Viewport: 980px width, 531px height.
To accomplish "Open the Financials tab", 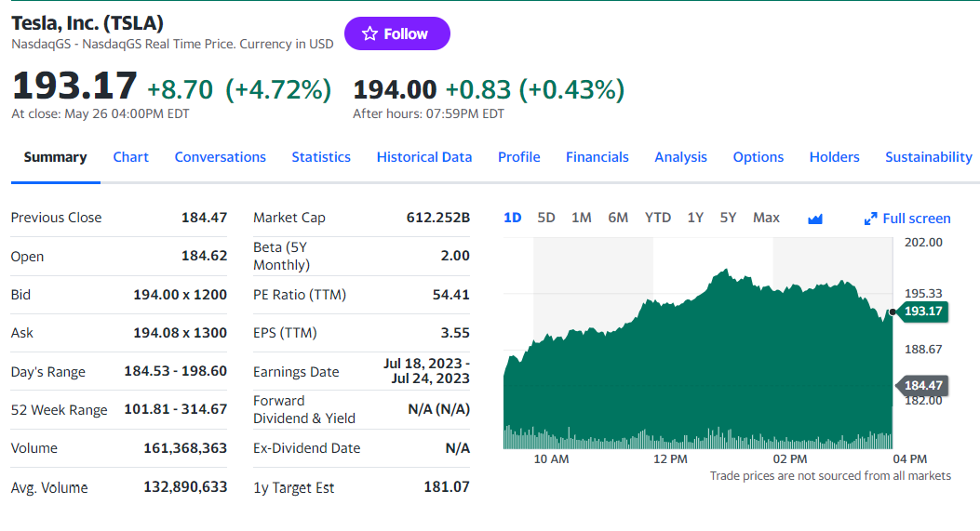I will coord(597,157).
